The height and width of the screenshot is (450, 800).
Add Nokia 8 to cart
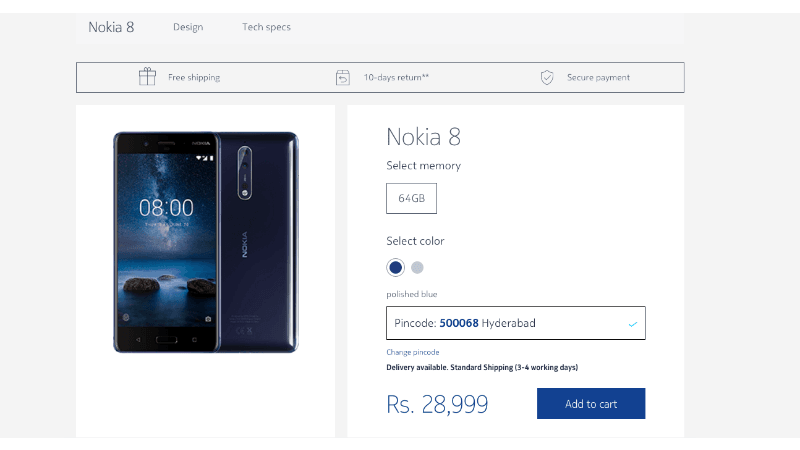(591, 404)
